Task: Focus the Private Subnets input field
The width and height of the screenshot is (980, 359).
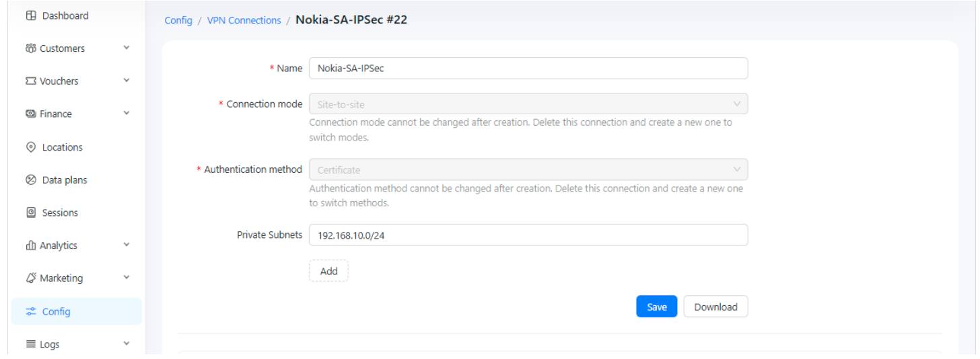Action: tap(528, 235)
